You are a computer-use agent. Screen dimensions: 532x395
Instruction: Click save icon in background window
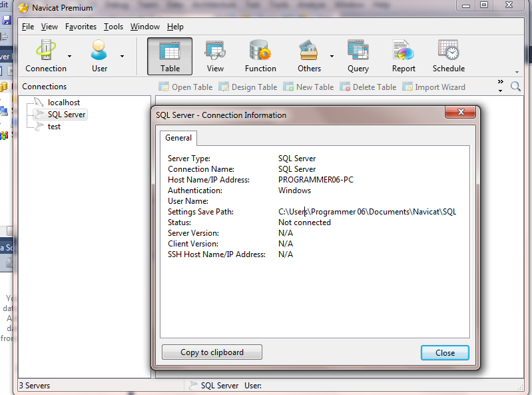[7, 20]
